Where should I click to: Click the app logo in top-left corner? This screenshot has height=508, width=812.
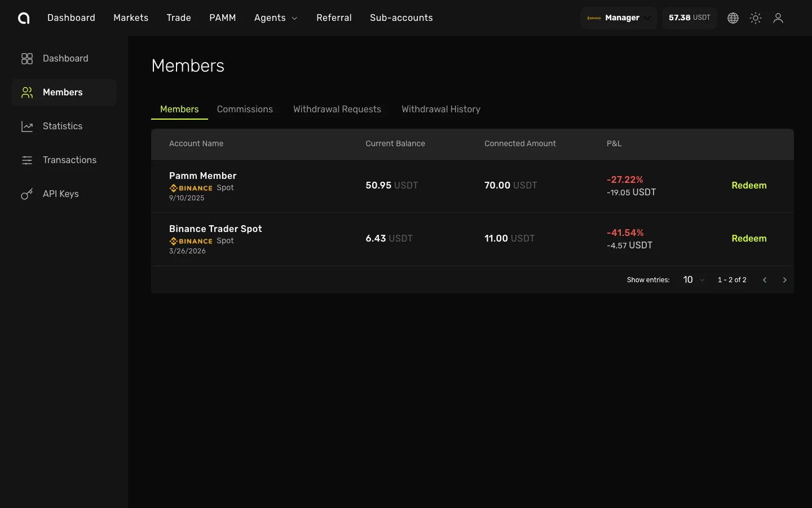point(24,18)
